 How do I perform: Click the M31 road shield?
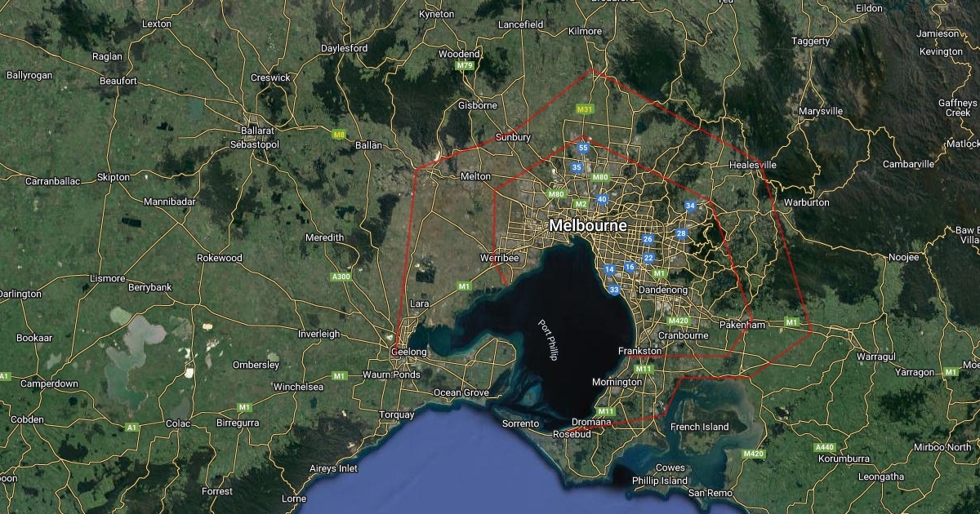[584, 109]
